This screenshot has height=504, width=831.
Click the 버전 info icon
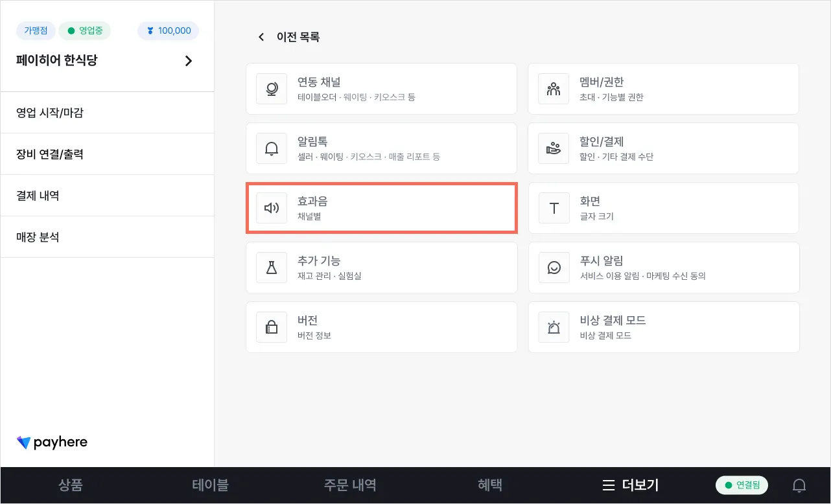[272, 327]
